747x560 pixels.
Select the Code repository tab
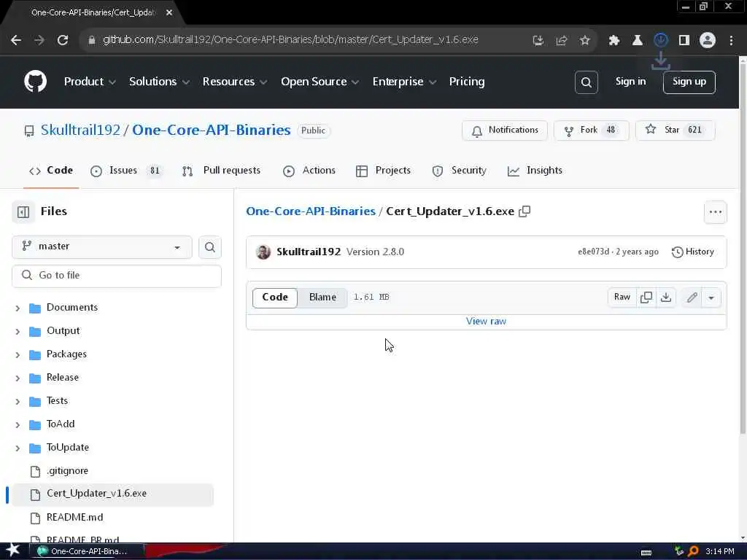(51, 171)
